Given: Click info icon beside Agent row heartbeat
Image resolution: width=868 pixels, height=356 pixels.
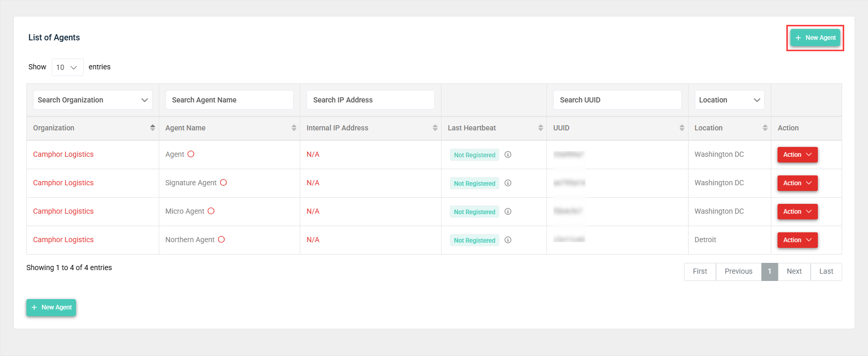Looking at the screenshot, I should (x=508, y=155).
